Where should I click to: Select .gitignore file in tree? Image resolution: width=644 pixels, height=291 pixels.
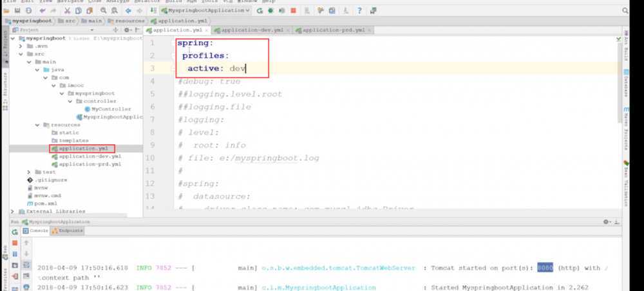[x=47, y=180]
